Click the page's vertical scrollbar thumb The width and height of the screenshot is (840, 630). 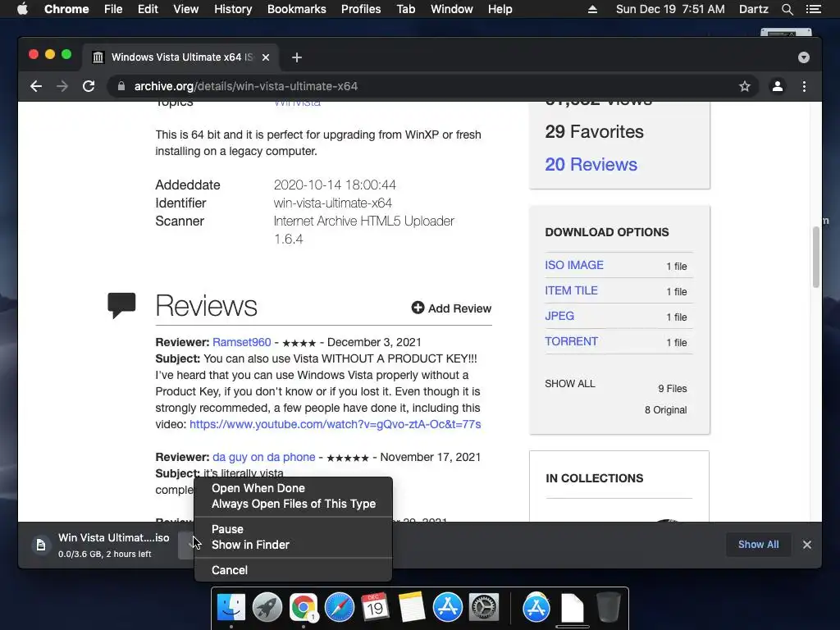point(816,257)
